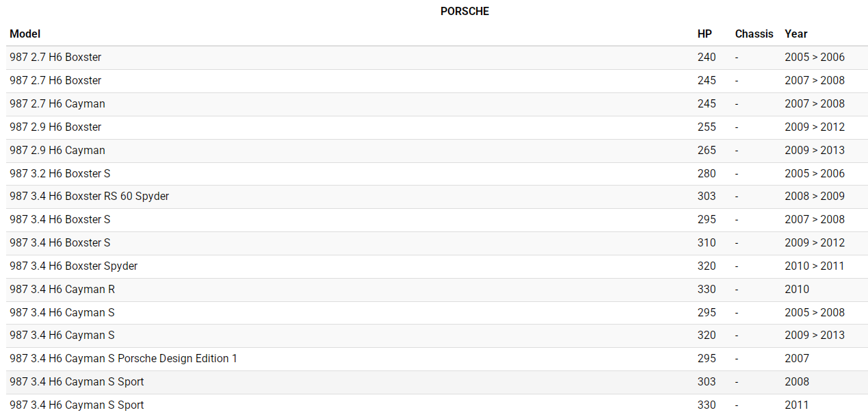
Task: Click the Chassis column header
Action: (754, 34)
